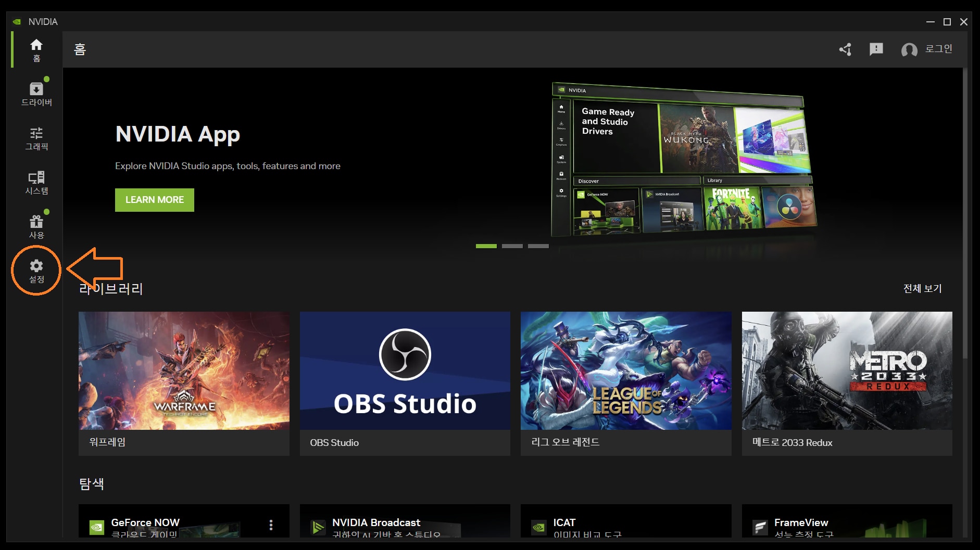Click the 라이브러리 section heading
The width and height of the screenshot is (980, 550).
point(111,289)
